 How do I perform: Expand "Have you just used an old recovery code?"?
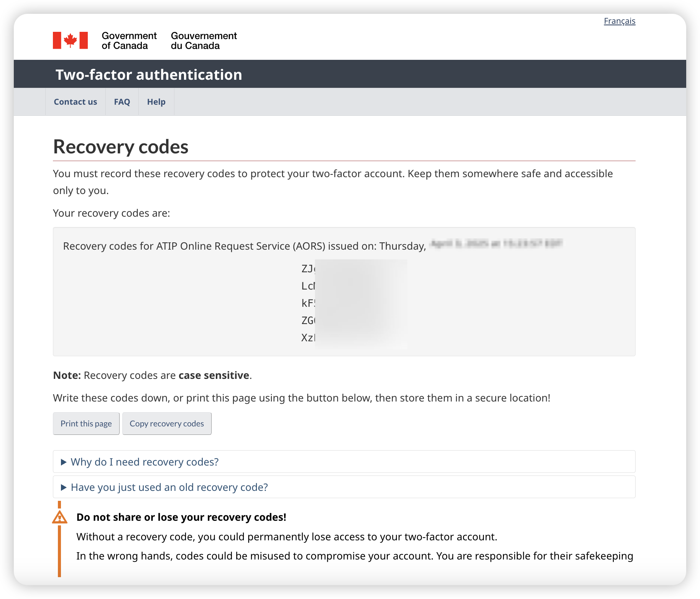tap(169, 487)
